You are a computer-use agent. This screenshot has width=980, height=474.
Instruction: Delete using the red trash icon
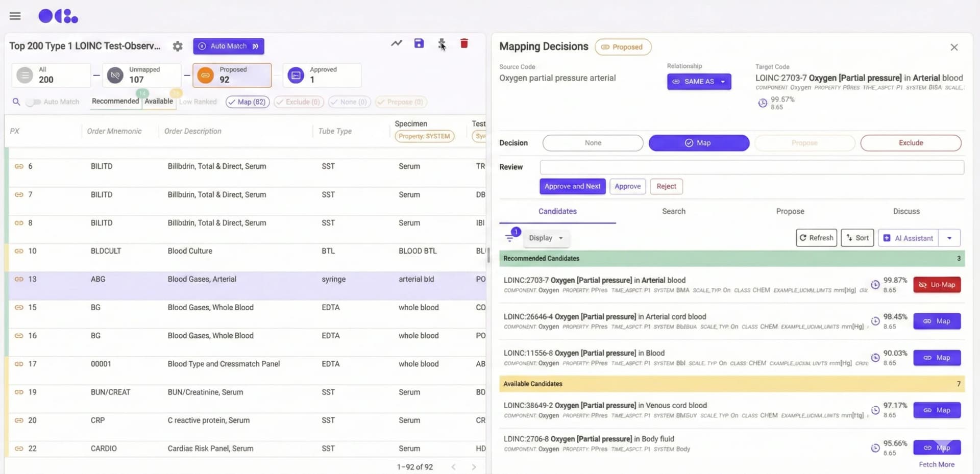tap(464, 43)
